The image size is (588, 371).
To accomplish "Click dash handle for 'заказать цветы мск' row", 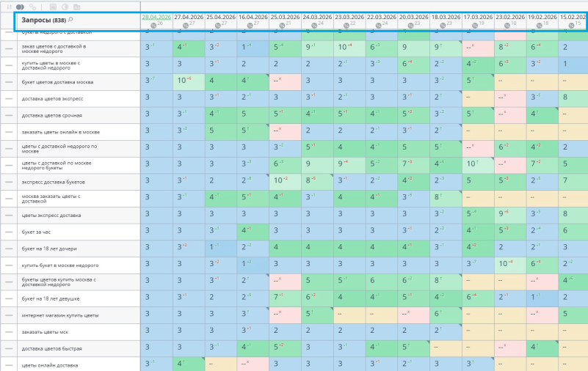I will tap(9, 332).
